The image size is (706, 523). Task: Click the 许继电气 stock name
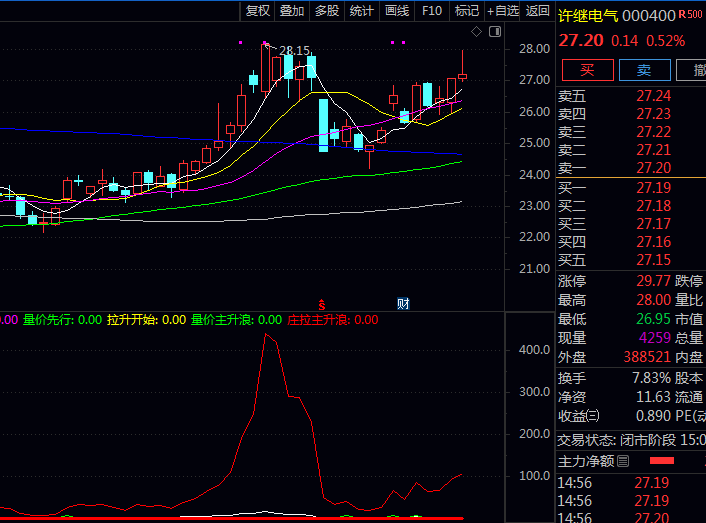[587, 15]
